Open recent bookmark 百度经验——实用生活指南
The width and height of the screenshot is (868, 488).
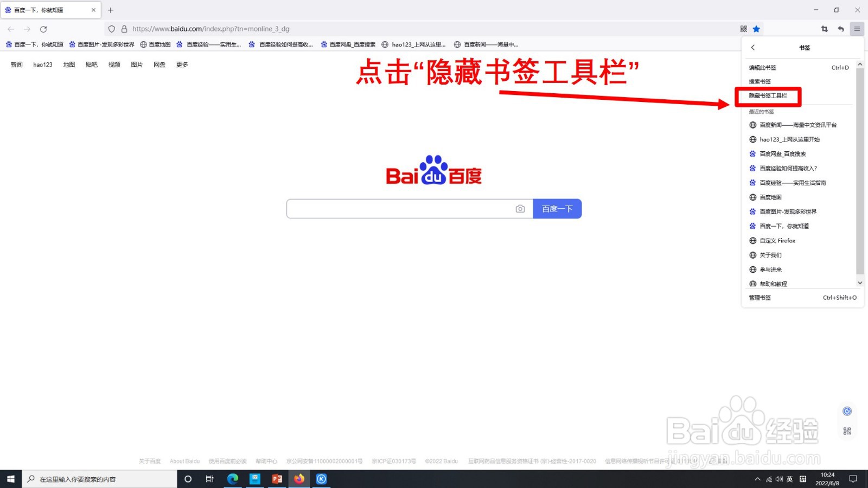tap(793, 183)
